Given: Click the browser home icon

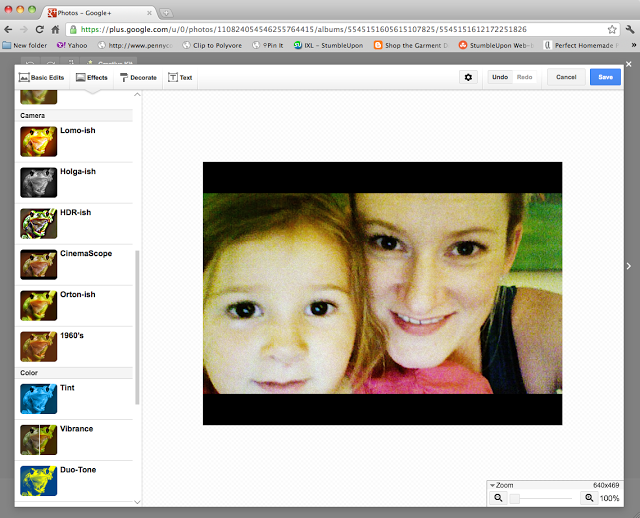Looking at the screenshot, I should tap(55, 30).
